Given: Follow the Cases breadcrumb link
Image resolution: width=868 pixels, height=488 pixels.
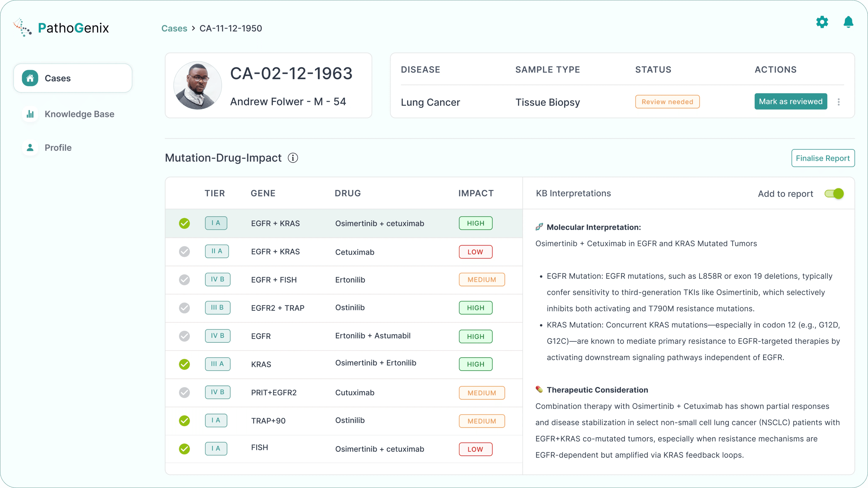Looking at the screenshot, I should pos(174,28).
